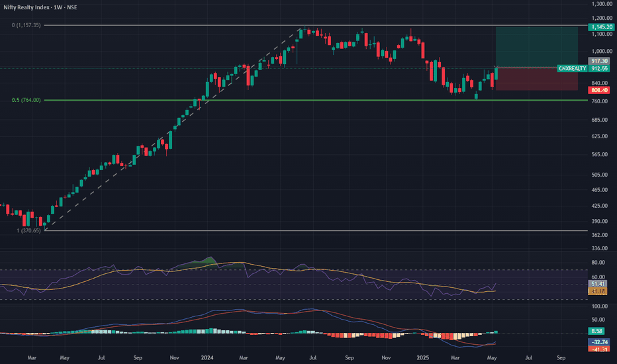Click the 100.00 tick on MACD scale
Image resolution: width=617 pixels, height=364 pixels.
click(600, 306)
